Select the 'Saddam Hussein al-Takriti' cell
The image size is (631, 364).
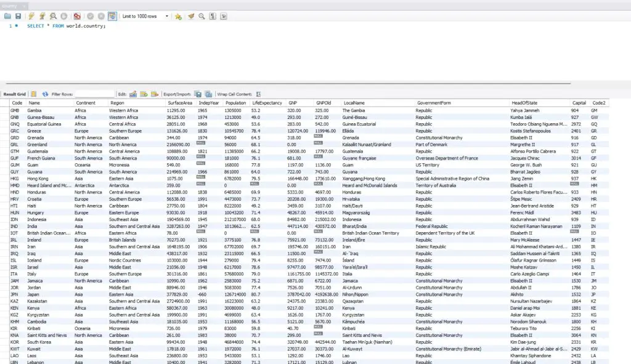point(535,253)
